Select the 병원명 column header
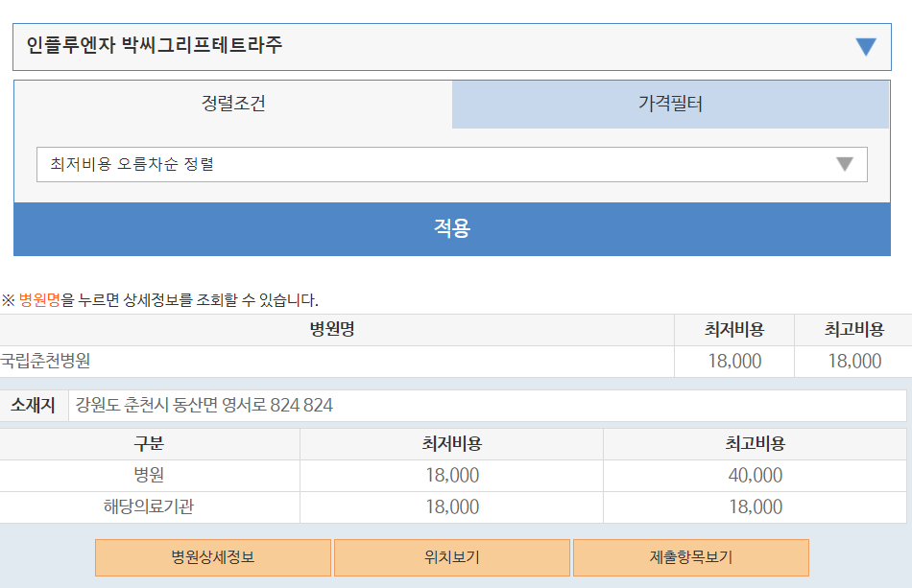Viewport: 912px width, 588px height. click(332, 330)
